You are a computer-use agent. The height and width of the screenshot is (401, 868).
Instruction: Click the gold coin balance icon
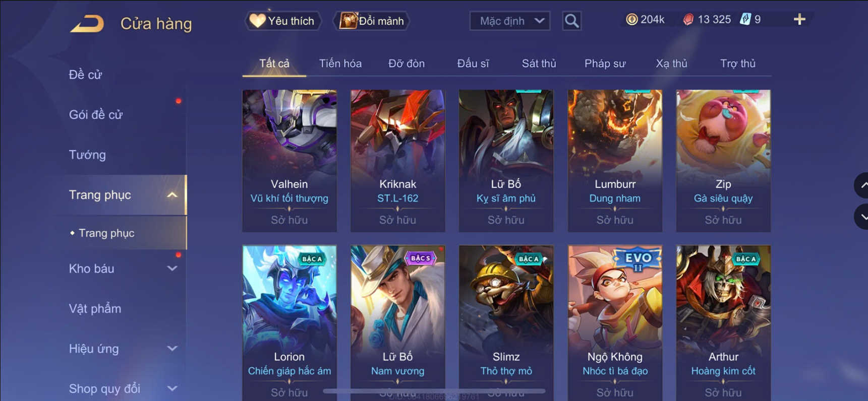631,20
